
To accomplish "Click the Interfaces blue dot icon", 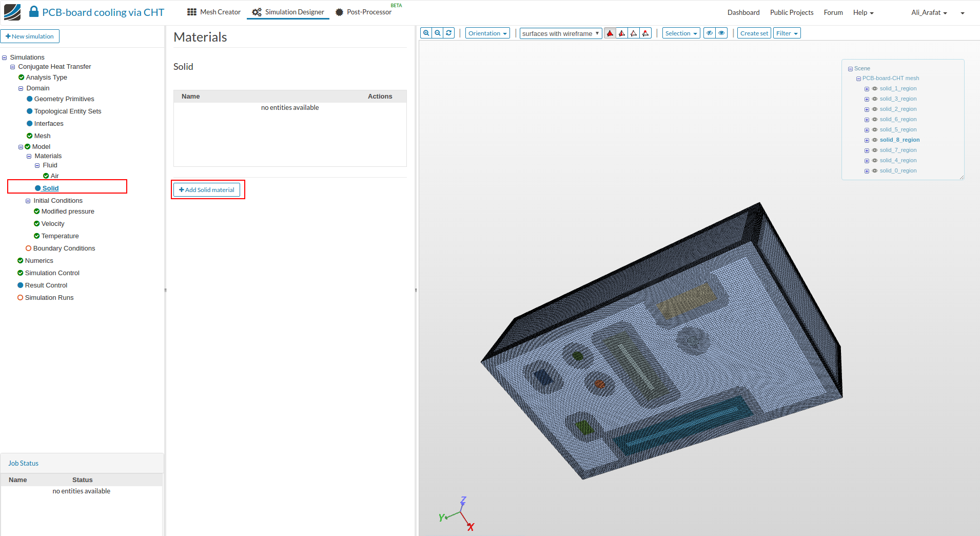I will pos(29,124).
